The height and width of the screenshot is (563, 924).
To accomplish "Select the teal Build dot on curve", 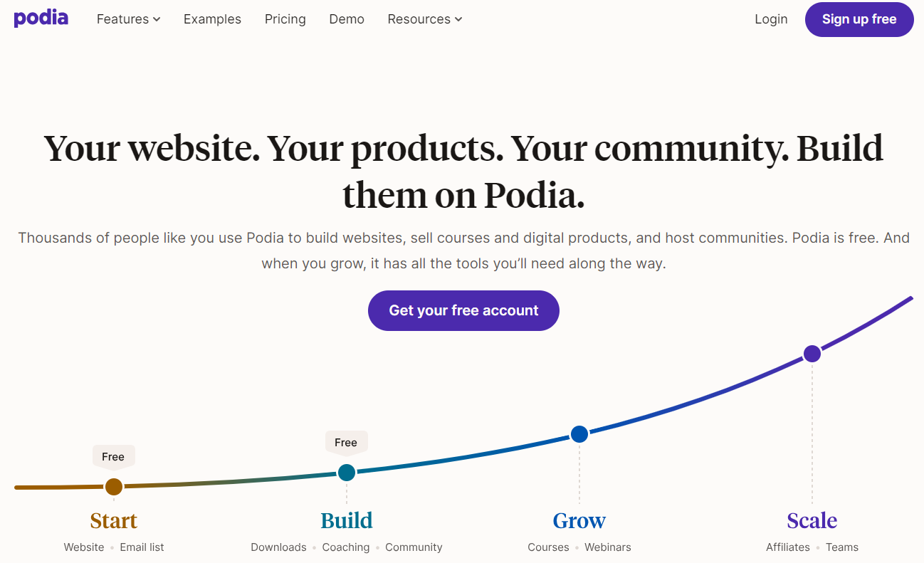I will pyautogui.click(x=347, y=472).
